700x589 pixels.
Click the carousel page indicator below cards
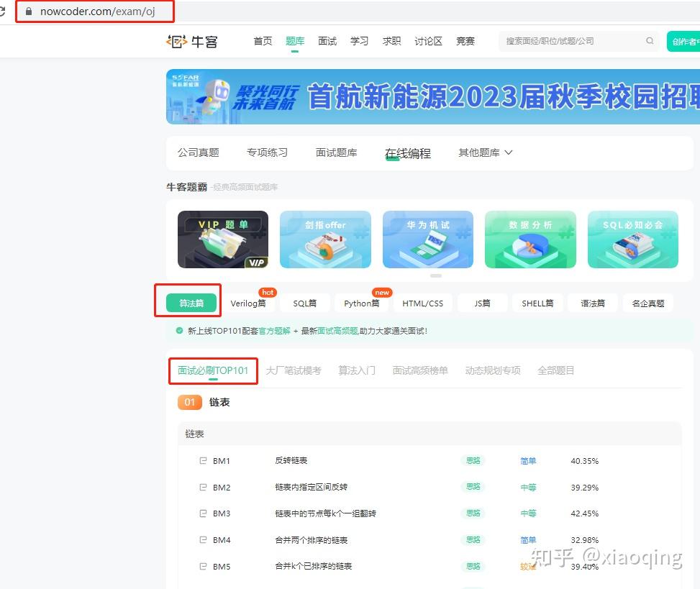pyautogui.click(x=436, y=275)
